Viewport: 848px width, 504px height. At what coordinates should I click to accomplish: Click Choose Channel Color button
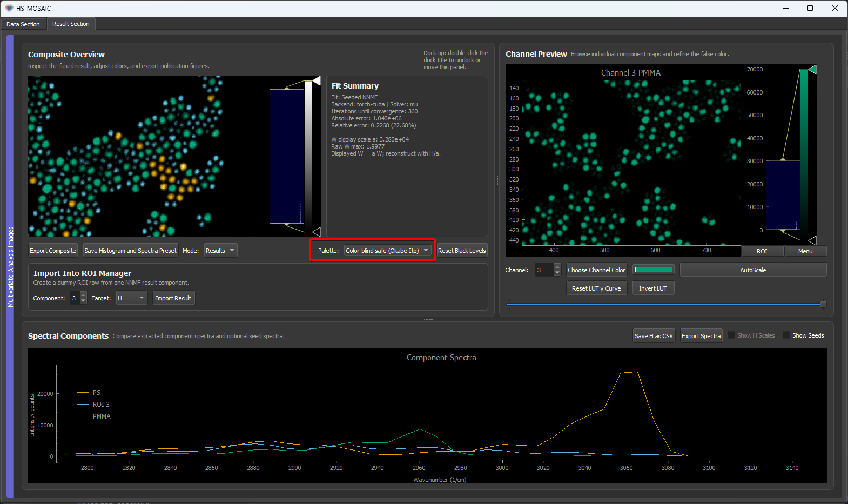click(596, 270)
